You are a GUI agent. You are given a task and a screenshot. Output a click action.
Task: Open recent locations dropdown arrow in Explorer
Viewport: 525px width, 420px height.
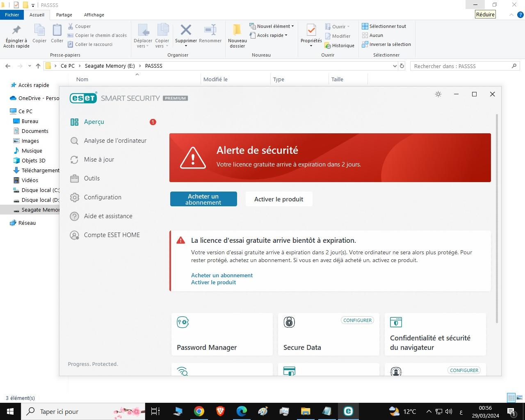point(30,66)
